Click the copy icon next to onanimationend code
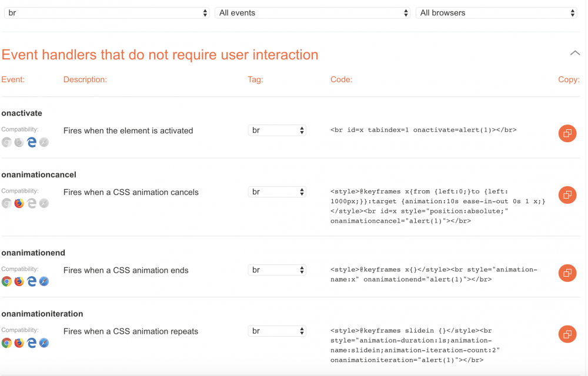Screen dimensions: 588x376 pyautogui.click(x=567, y=273)
